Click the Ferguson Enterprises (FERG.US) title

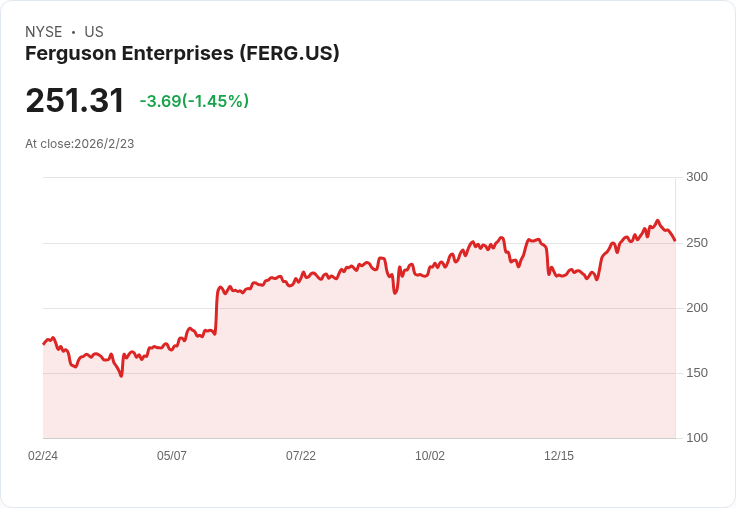coord(182,54)
